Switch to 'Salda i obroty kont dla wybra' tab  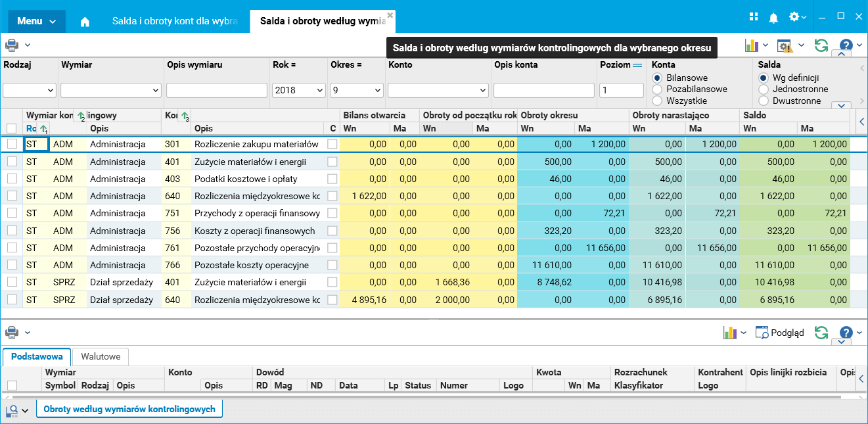pos(174,22)
